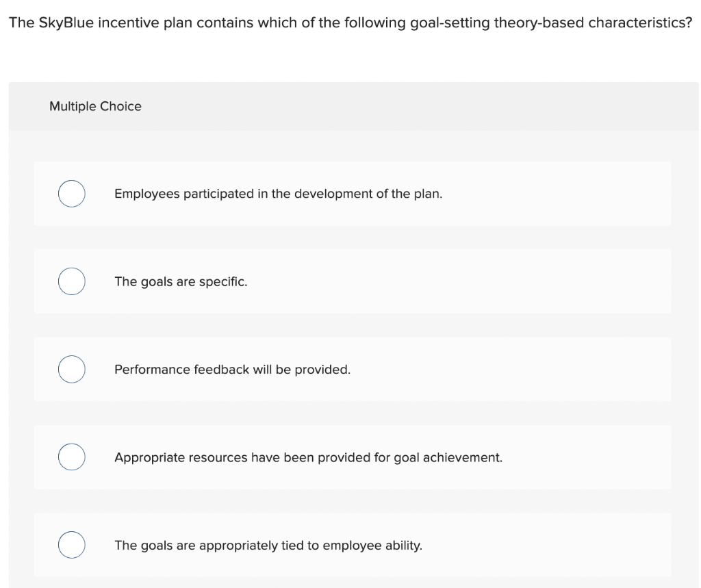Click the third answer option row
The width and height of the screenshot is (701, 588).
coord(353,369)
